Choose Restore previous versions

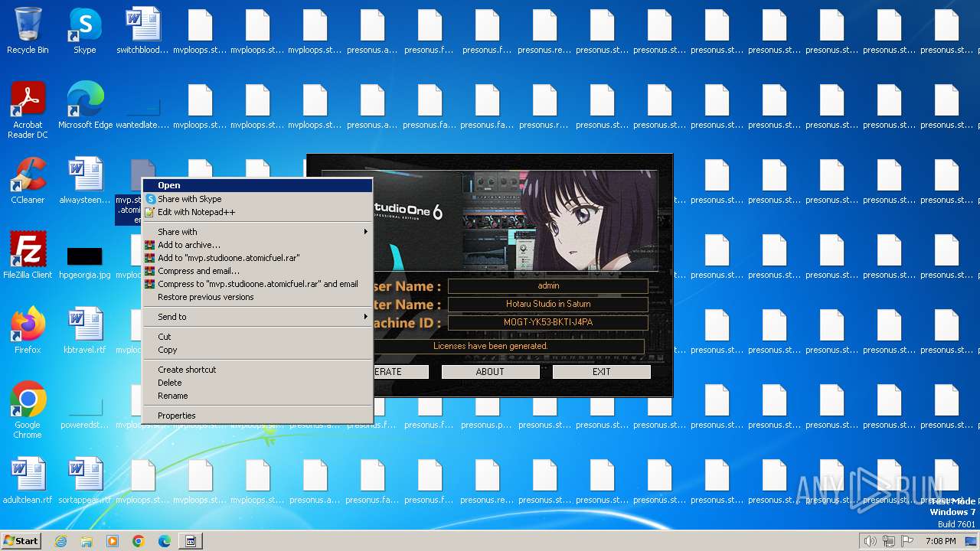coord(258,297)
